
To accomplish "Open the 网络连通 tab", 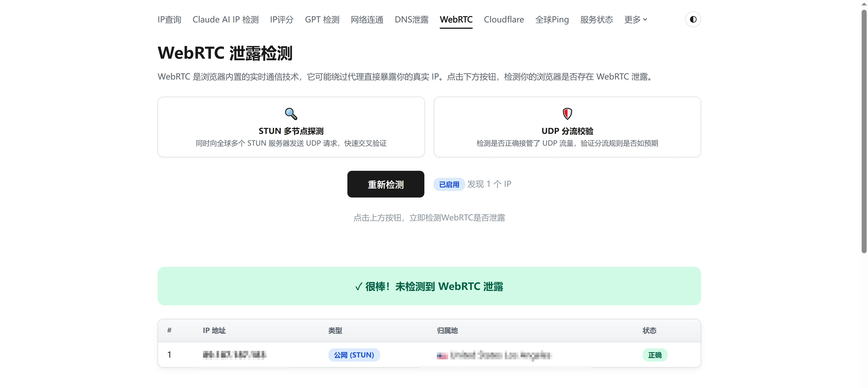I will pos(367,19).
